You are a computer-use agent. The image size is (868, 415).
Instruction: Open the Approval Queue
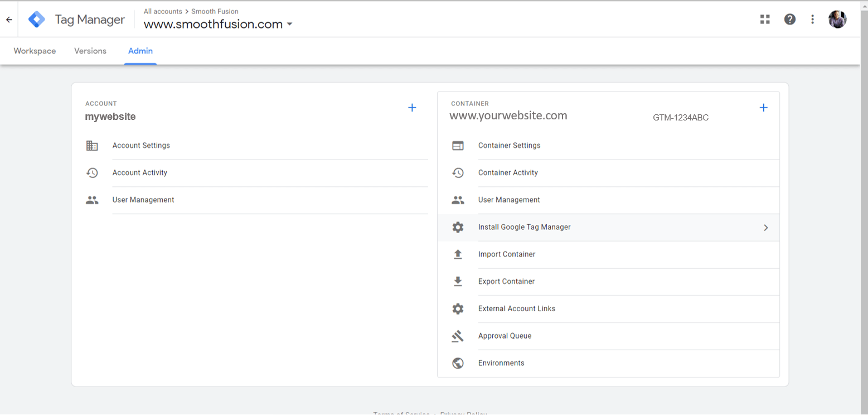505,336
